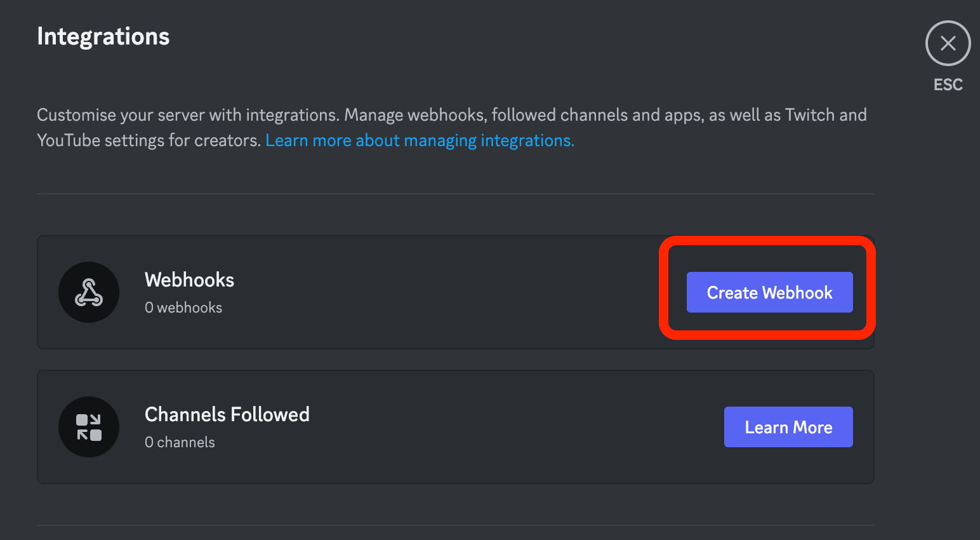Click the 0 webhooks counter text
This screenshot has height=540, width=980.
(183, 307)
